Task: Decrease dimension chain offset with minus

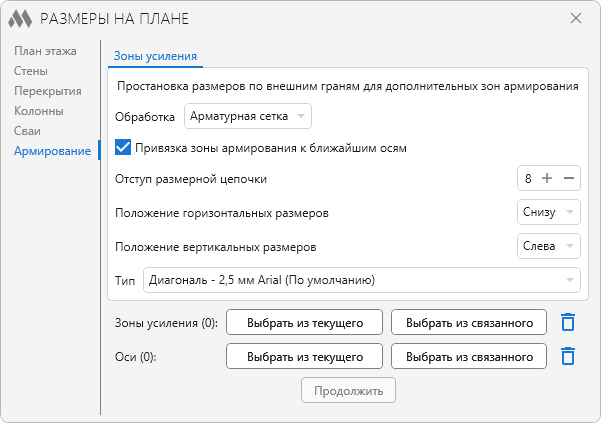Action: point(569,178)
